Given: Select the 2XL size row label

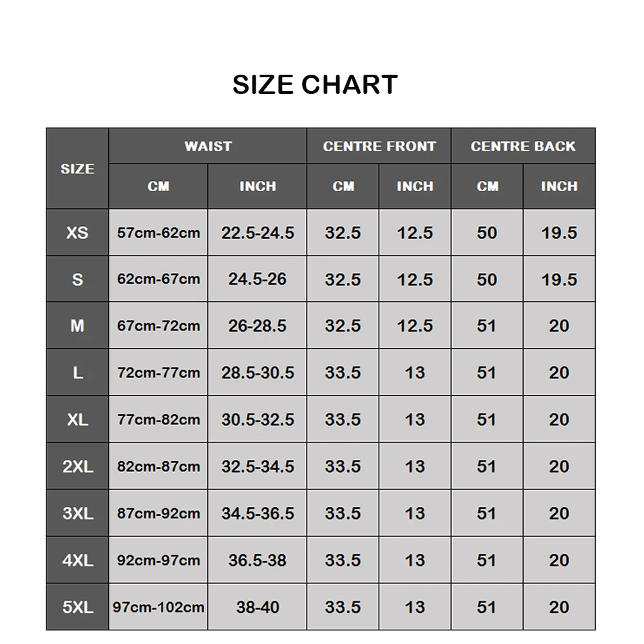Looking at the screenshot, I should point(77,466).
